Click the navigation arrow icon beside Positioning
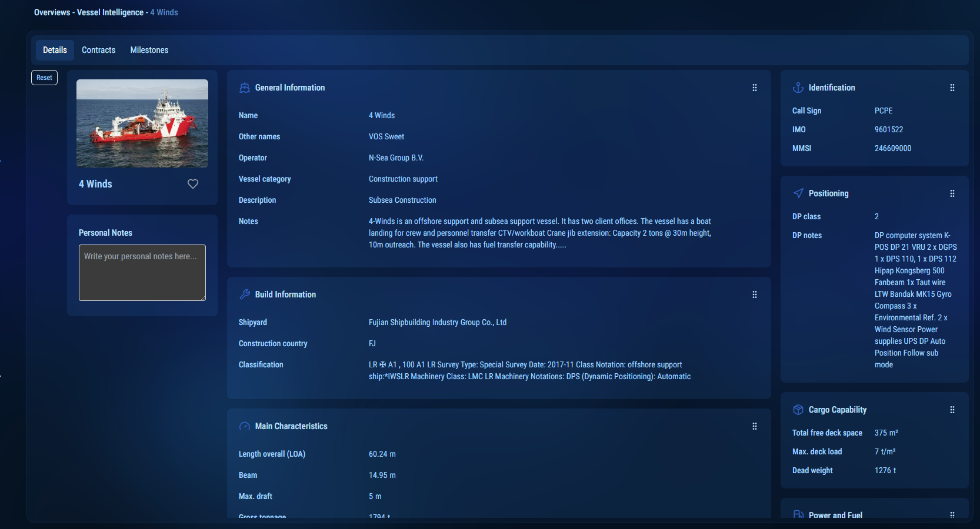Viewport: 980px width, 529px height. point(798,193)
